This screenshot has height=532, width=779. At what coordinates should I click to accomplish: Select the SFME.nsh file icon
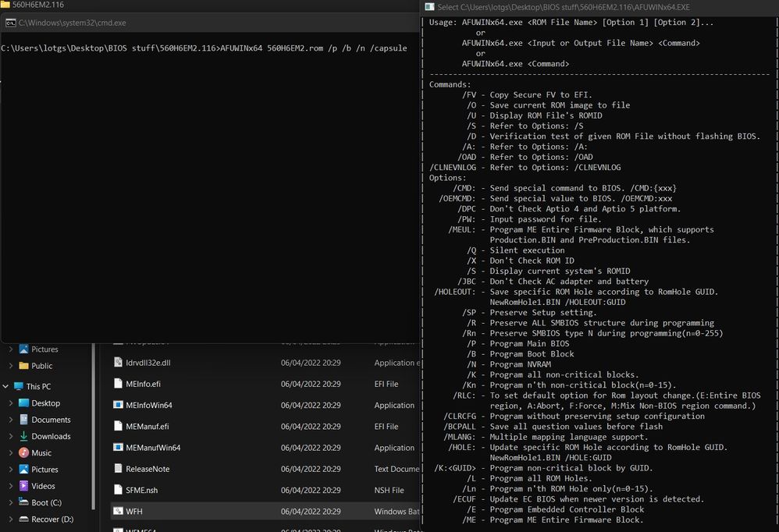coord(118,490)
